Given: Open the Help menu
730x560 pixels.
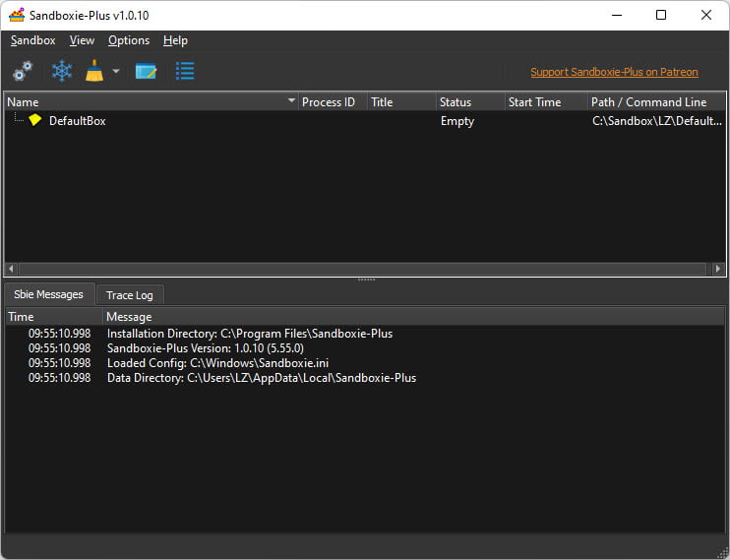Looking at the screenshot, I should click(x=175, y=40).
